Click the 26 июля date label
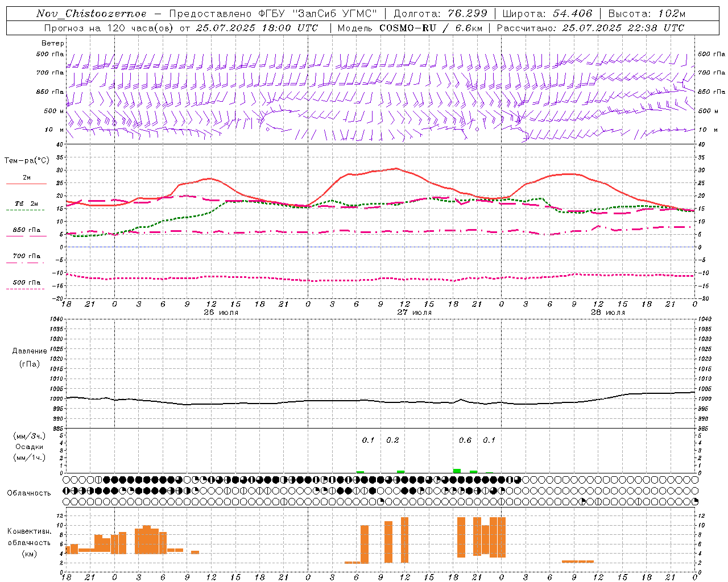This screenshot has height=582, width=728. tap(221, 313)
